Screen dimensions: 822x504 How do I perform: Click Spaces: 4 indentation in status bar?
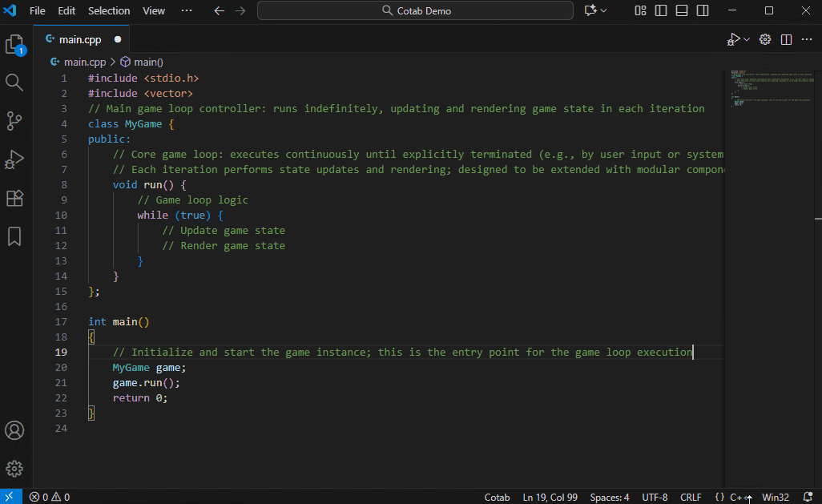(610, 498)
